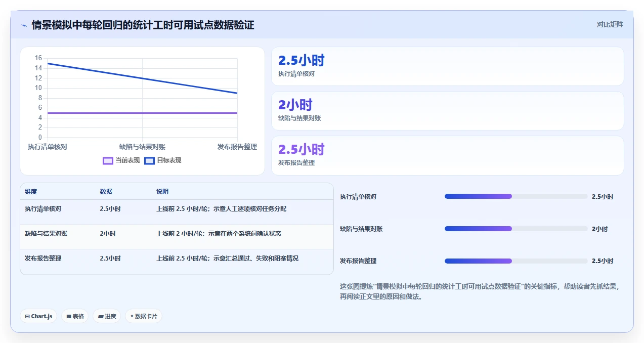Image resolution: width=644 pixels, height=343 pixels.
Task: Click the lightning icon beside the title
Action: click(x=24, y=25)
